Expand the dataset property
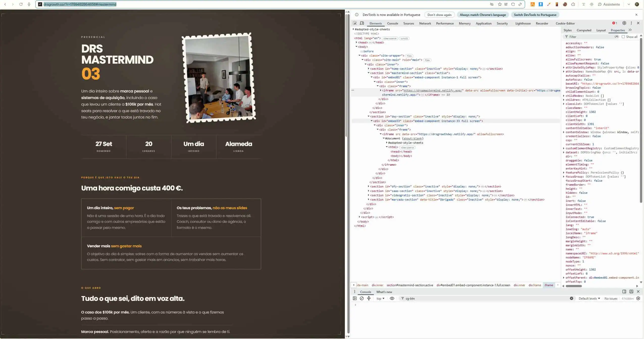This screenshot has width=644, height=339. coord(564,152)
